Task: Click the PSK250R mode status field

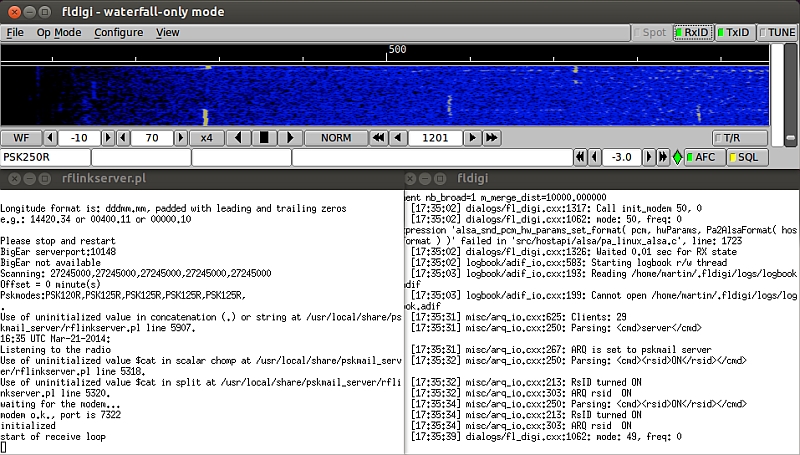Action: point(45,157)
